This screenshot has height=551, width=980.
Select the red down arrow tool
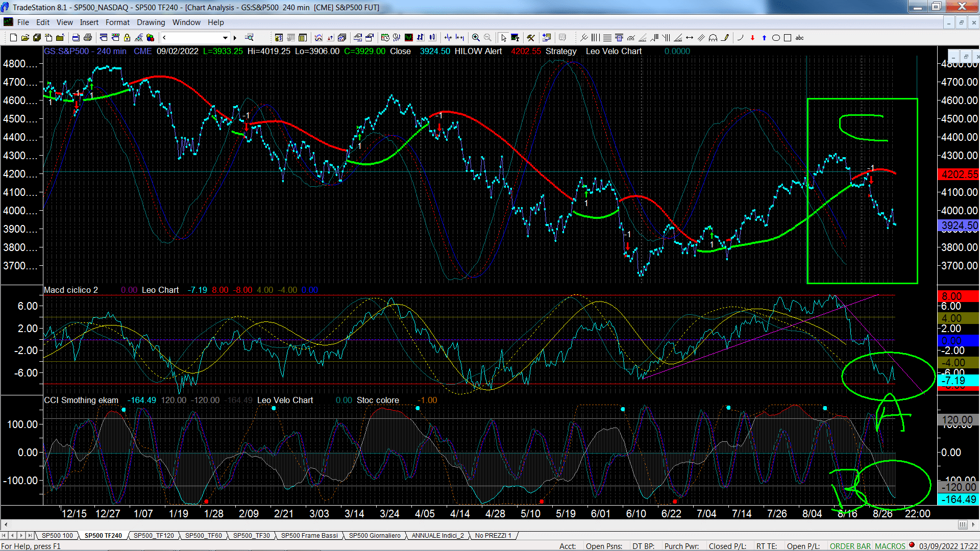click(x=752, y=38)
